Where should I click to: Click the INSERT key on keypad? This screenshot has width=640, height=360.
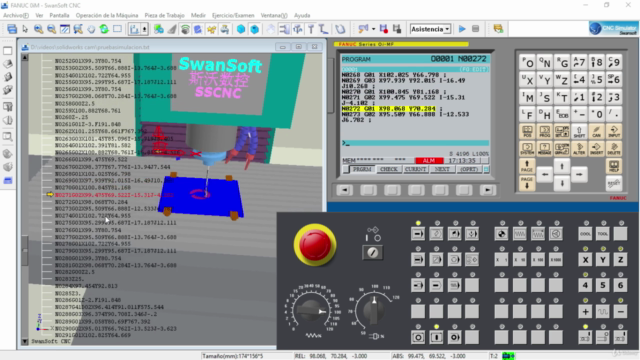(x=596, y=149)
